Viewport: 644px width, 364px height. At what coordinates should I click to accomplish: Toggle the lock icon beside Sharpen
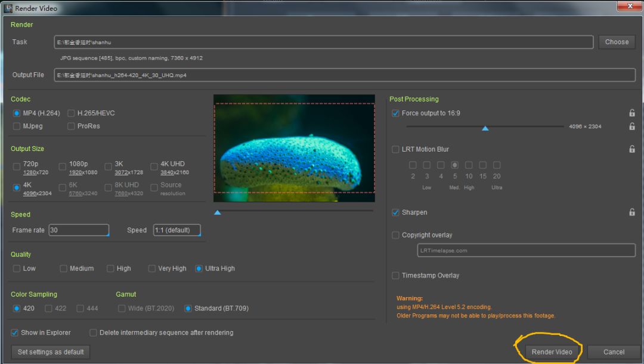pos(631,212)
